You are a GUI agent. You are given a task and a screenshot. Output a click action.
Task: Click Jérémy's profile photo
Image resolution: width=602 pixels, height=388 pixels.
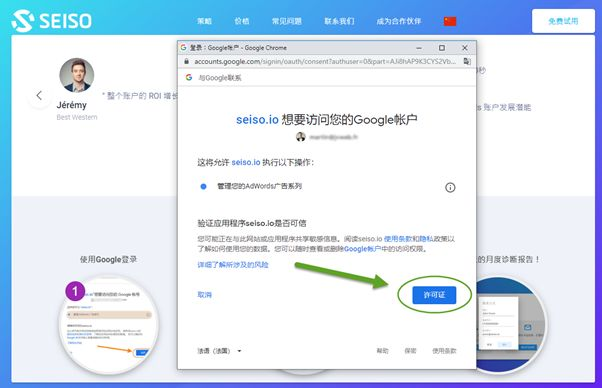coord(76,75)
